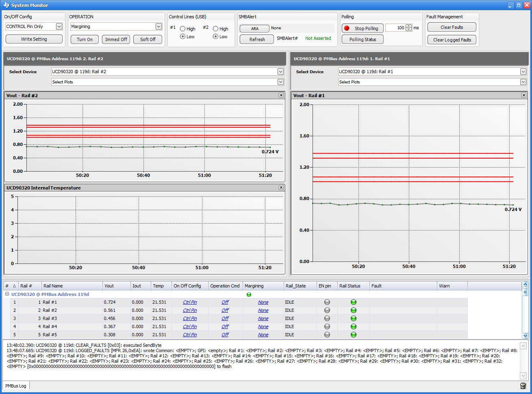Click Rail #2 Vout value 0.561

[109, 310]
